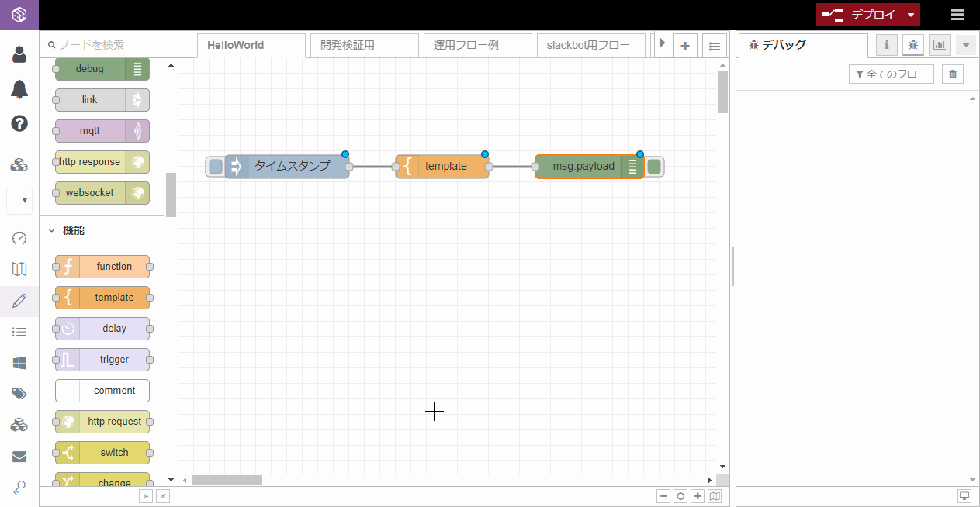The image size is (980, 507).
Task: Show the debug bug sidebar tab icon
Action: pyautogui.click(x=913, y=45)
